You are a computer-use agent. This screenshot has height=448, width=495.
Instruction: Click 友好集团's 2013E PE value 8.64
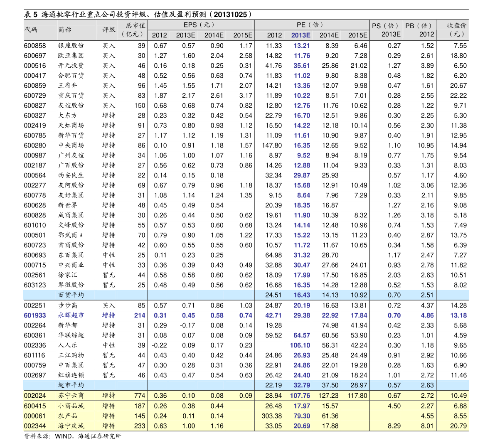pos(304,195)
